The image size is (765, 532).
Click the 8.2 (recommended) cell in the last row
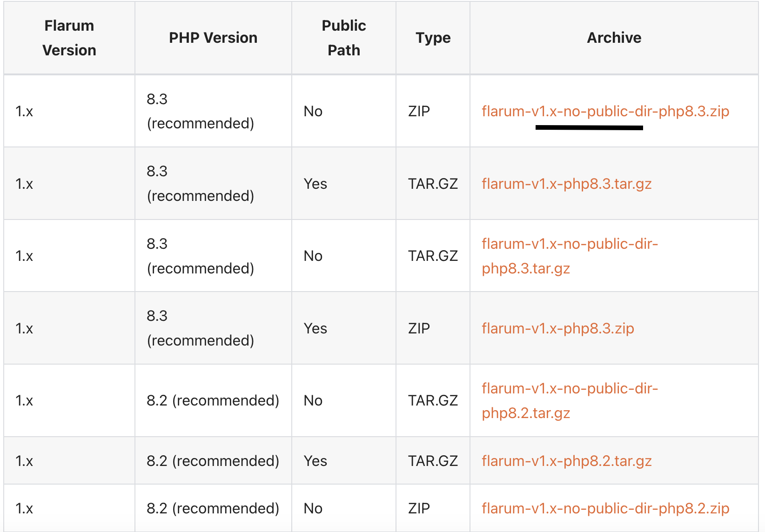(213, 508)
